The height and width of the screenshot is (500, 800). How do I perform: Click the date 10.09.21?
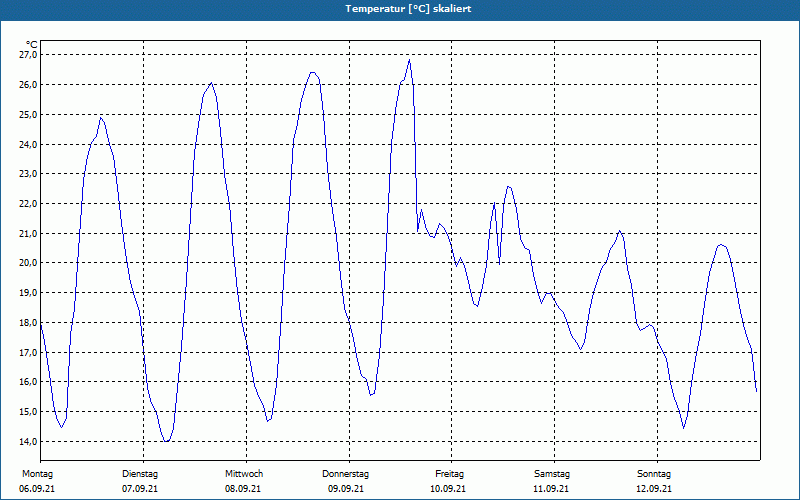point(448,489)
